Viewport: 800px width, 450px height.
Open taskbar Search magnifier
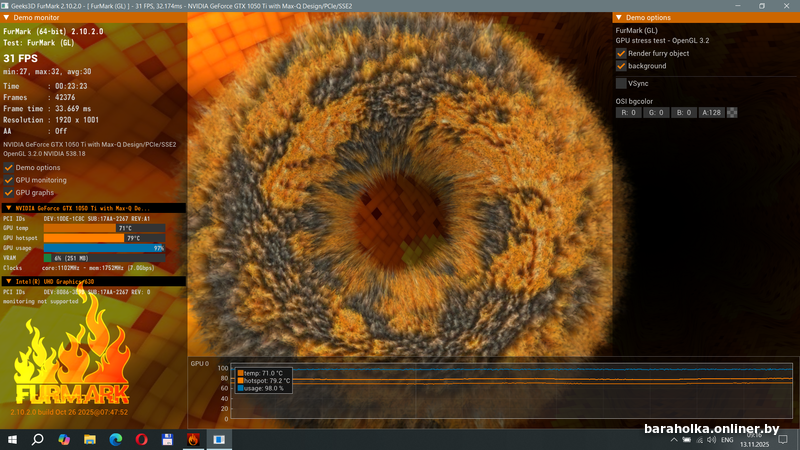point(38,439)
